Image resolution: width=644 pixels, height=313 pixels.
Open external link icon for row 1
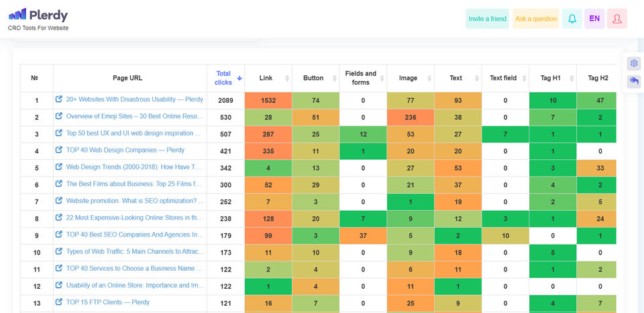[x=59, y=99]
